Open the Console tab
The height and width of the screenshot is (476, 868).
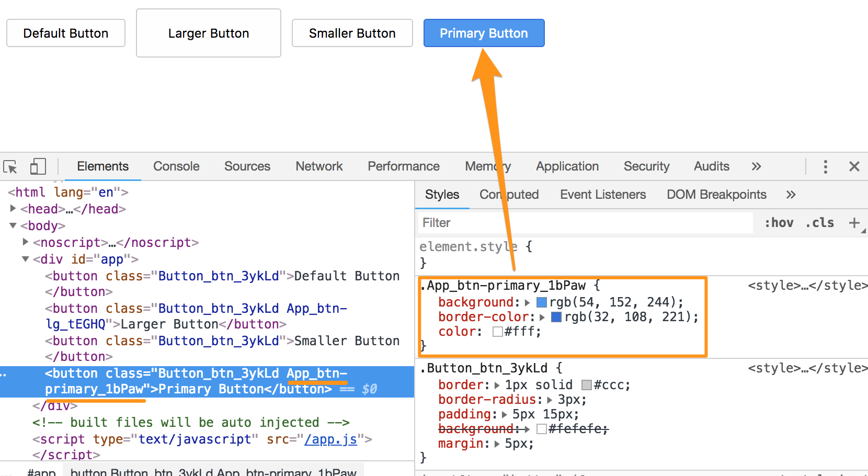[176, 166]
